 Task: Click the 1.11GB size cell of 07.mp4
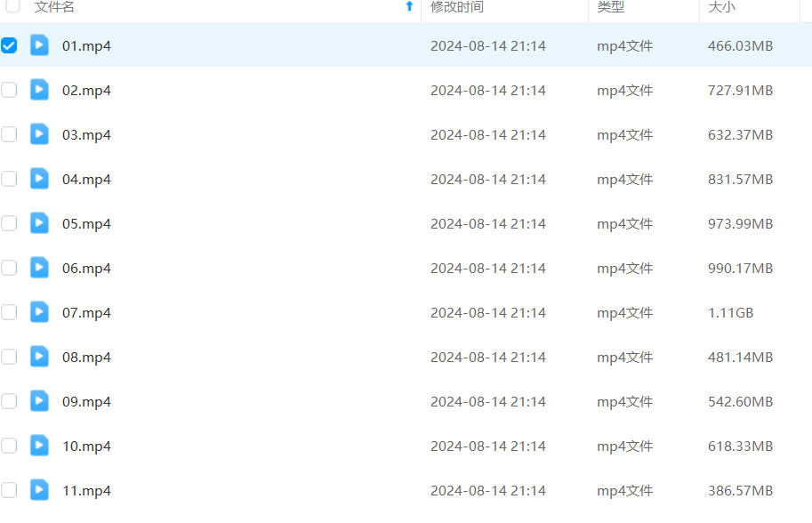730,312
